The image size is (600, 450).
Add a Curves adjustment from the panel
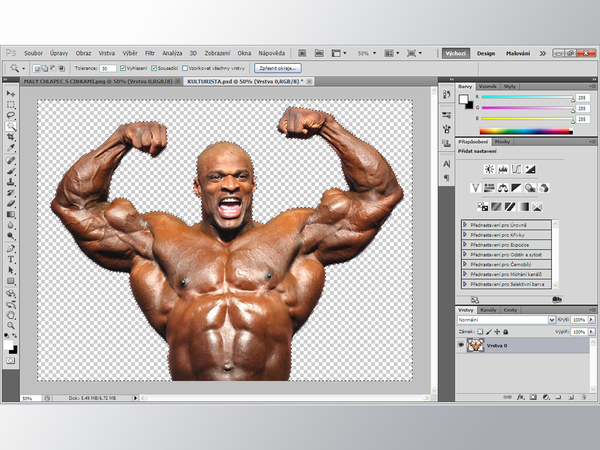tap(517, 169)
